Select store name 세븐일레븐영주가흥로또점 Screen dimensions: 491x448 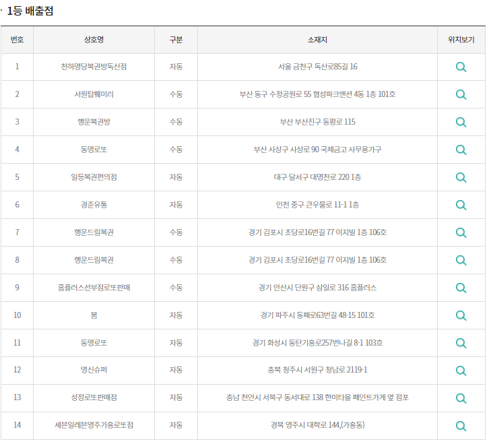tap(94, 425)
